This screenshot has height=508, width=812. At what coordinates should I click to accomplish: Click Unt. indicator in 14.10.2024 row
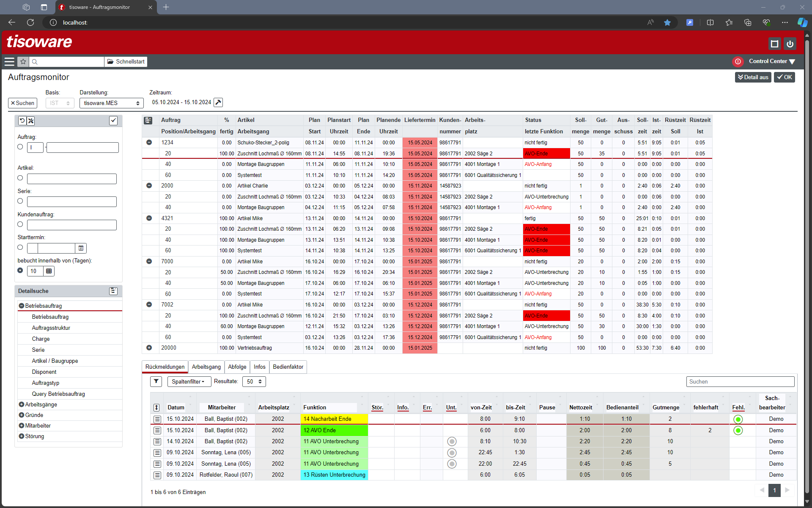(452, 442)
